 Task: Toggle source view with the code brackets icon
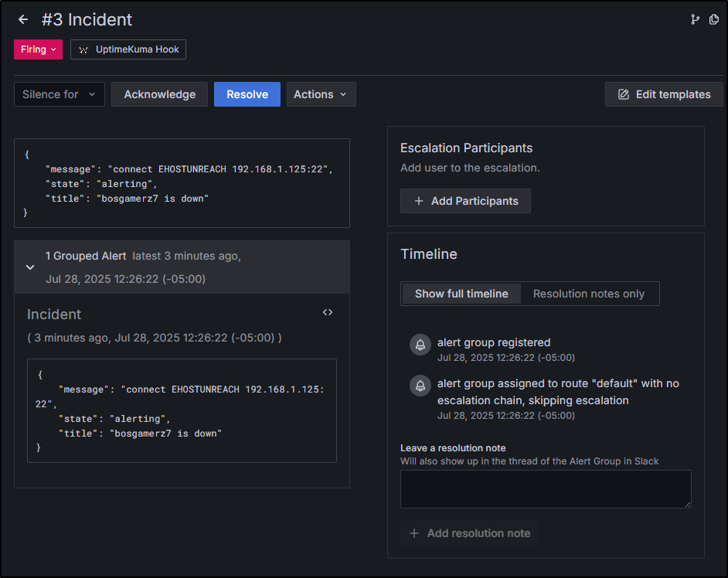pyautogui.click(x=328, y=312)
